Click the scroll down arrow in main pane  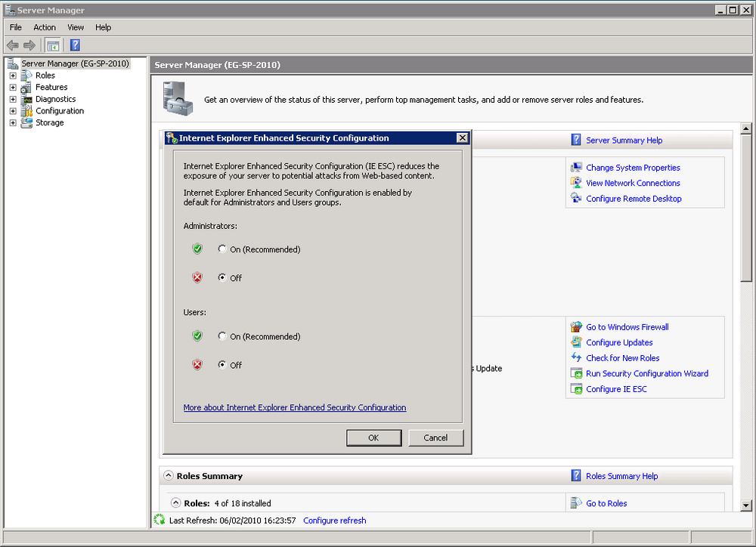(746, 505)
